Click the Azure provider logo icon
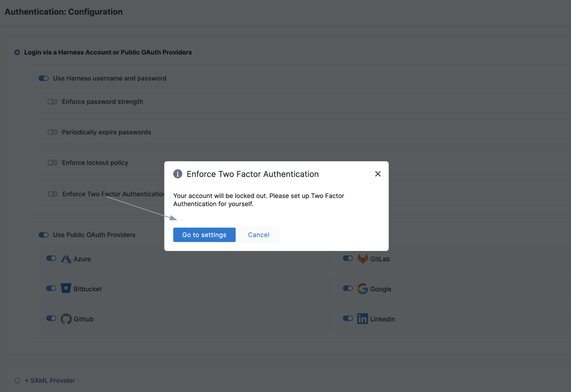The width and height of the screenshot is (571, 392). [66, 259]
